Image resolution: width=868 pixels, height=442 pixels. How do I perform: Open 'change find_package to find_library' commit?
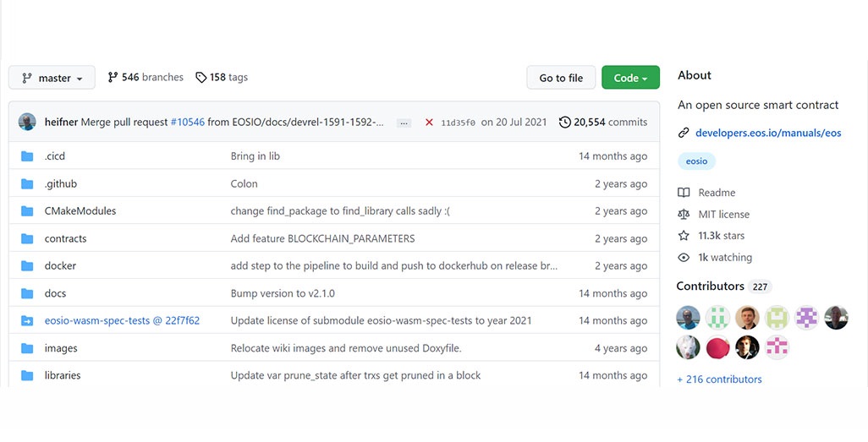(x=340, y=211)
